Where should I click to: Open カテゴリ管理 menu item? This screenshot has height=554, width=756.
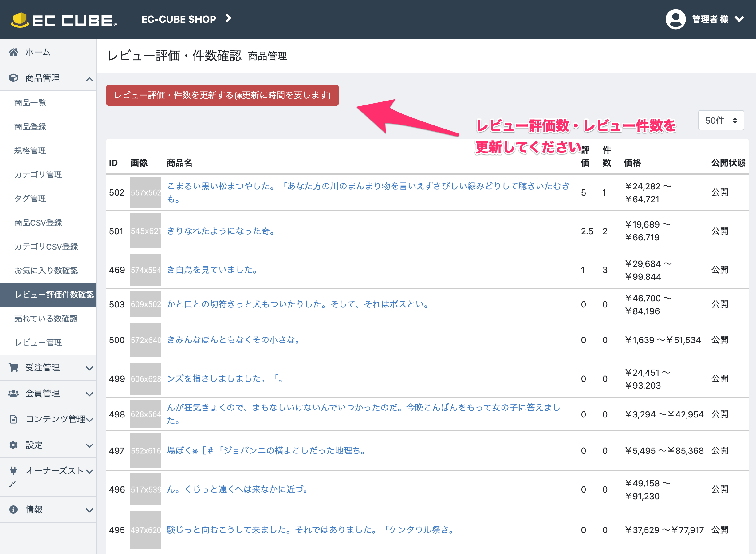[48, 175]
